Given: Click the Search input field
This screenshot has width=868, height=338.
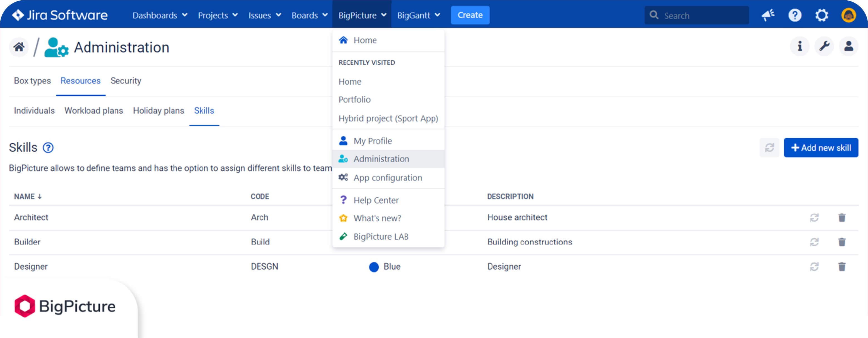Looking at the screenshot, I should coord(697,15).
